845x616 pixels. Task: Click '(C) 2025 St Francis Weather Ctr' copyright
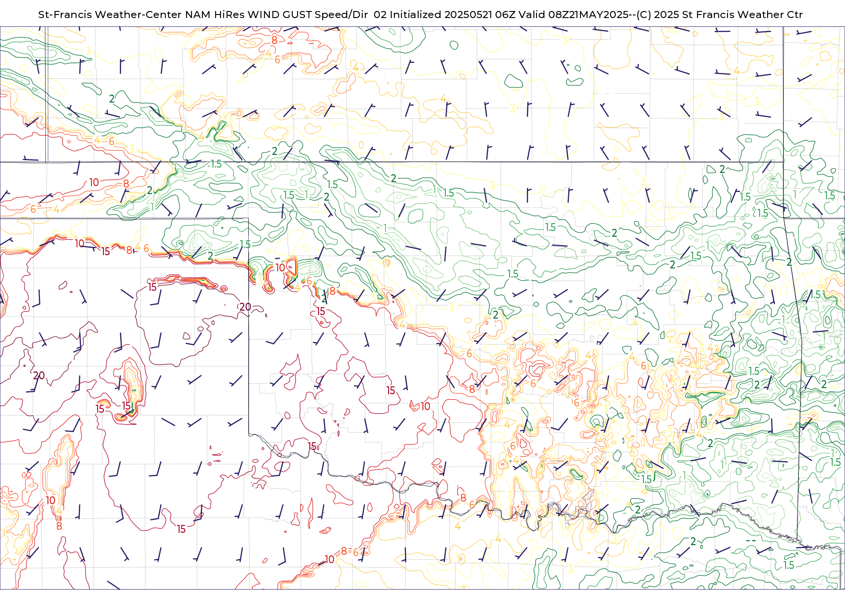pyautogui.click(x=720, y=15)
